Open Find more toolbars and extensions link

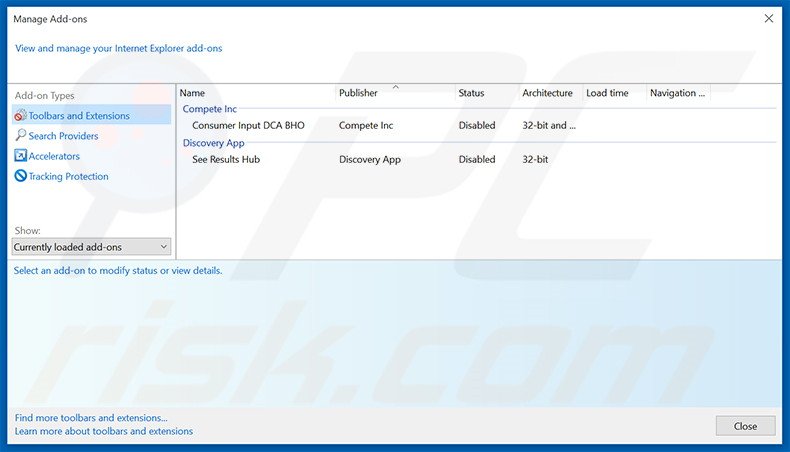click(x=91, y=418)
